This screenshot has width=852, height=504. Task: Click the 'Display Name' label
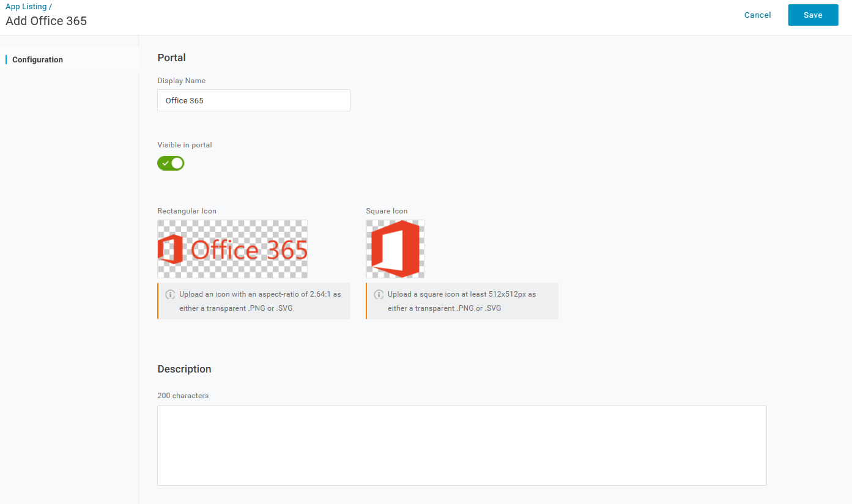(182, 81)
